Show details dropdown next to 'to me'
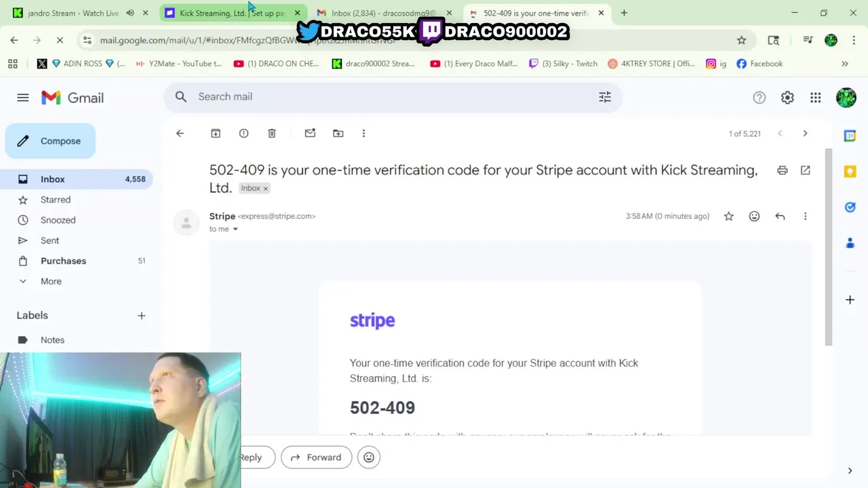The height and width of the screenshot is (488, 868). [x=235, y=229]
